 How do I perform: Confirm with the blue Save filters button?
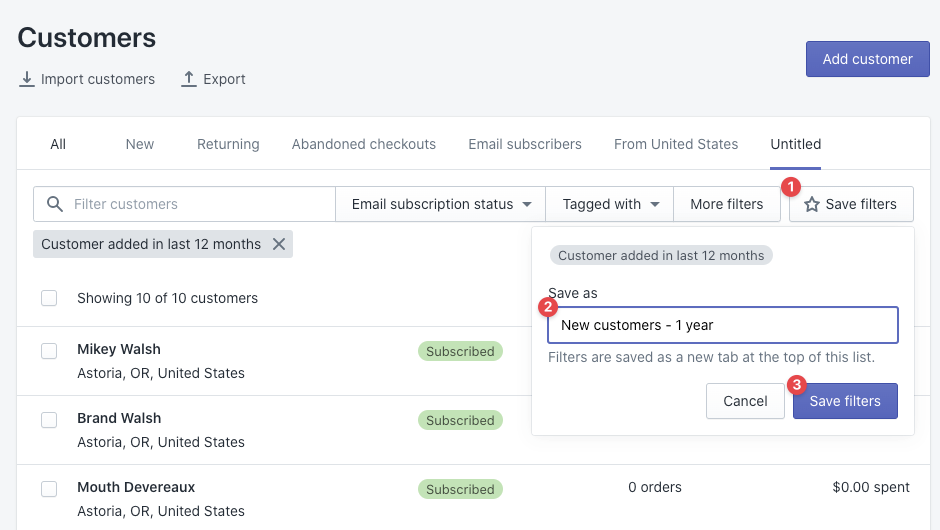845,401
